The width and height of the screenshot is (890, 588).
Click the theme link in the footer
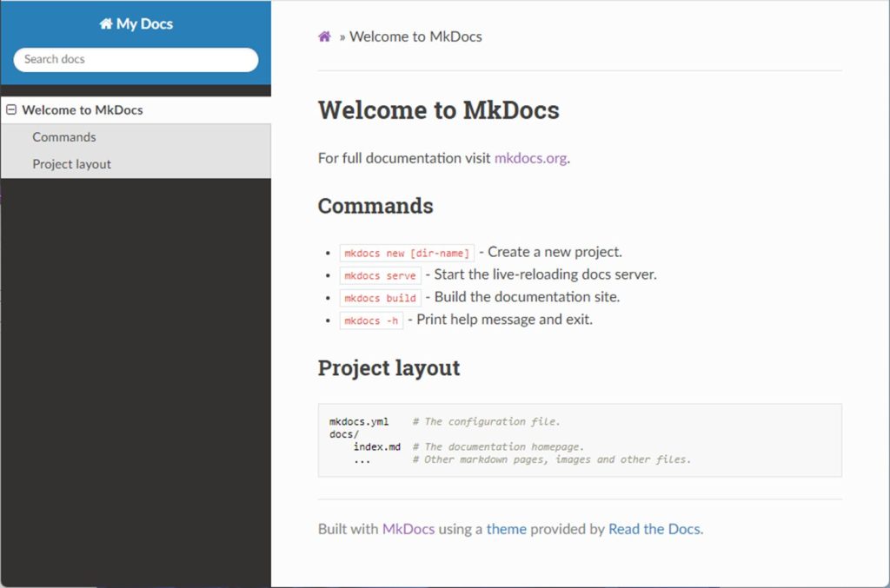point(506,529)
